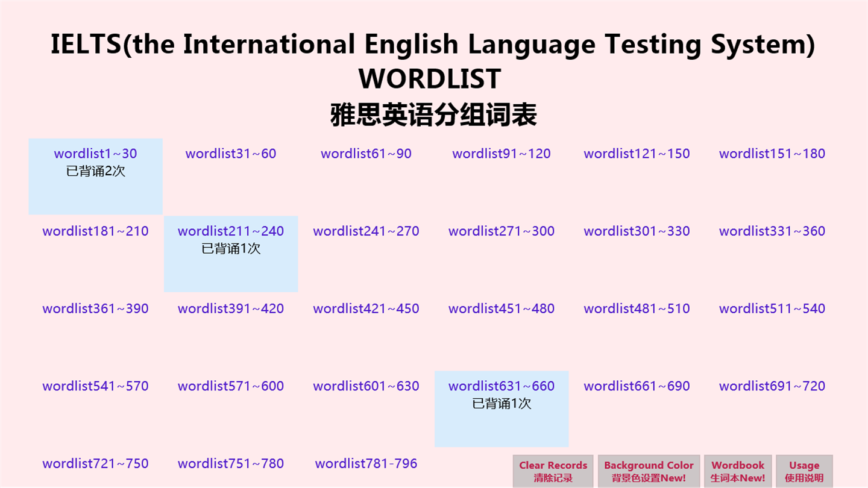
Task: Select wordlist61~90 group
Action: 366,154
